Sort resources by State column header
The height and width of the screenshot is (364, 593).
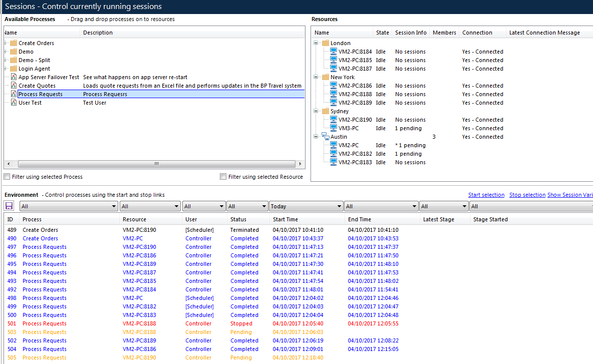[x=382, y=33]
